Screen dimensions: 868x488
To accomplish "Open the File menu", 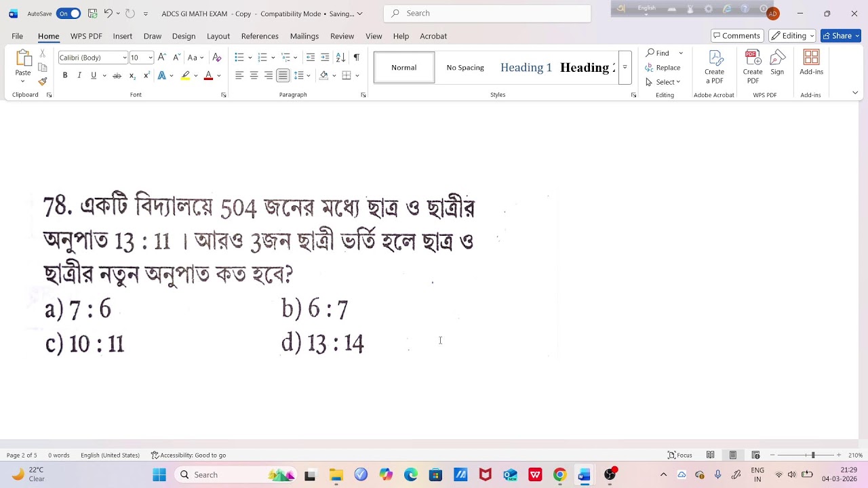I will (x=17, y=36).
